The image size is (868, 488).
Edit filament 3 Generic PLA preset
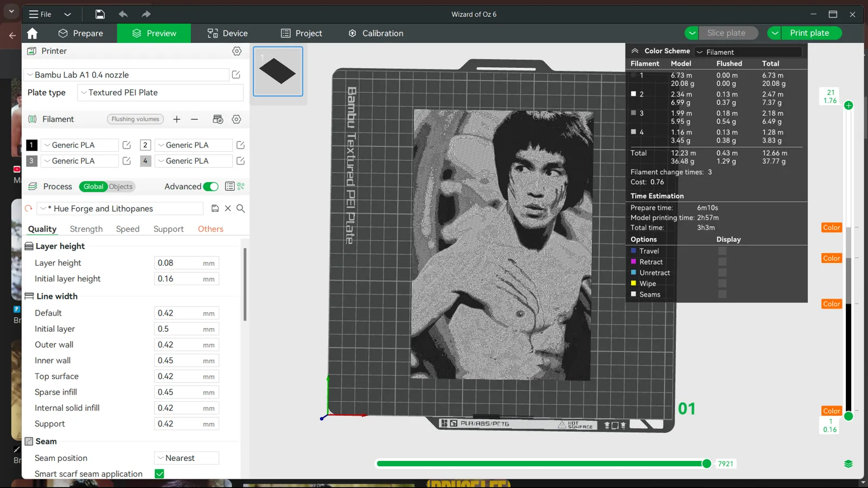point(126,161)
